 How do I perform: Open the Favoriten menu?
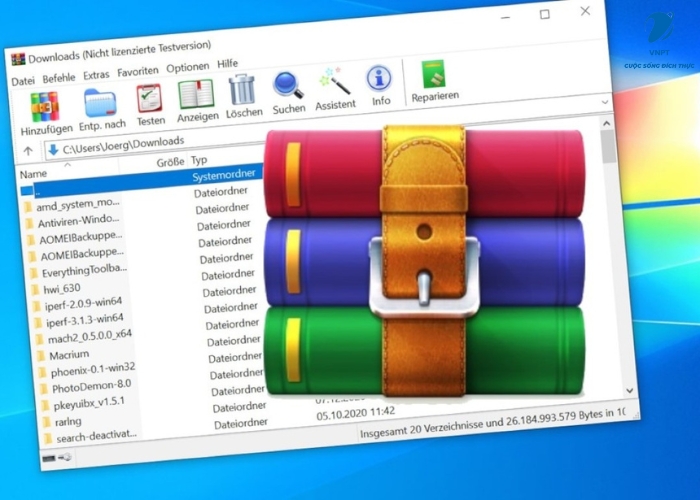[x=138, y=71]
